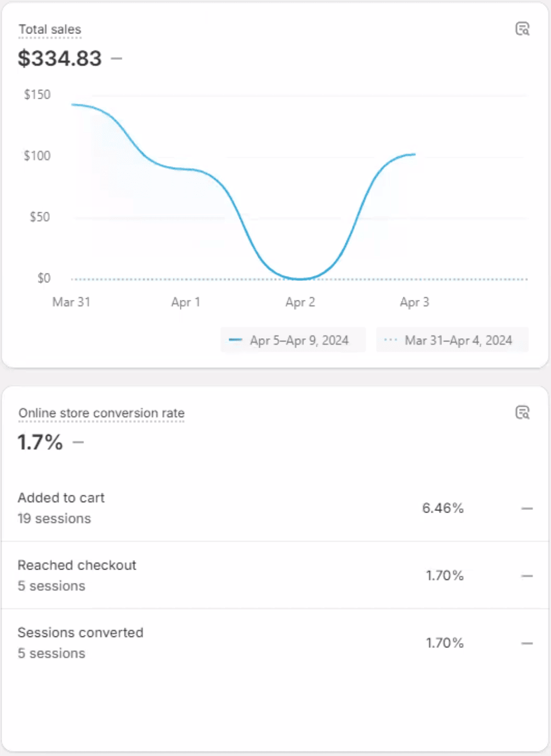This screenshot has height=756, width=551.
Task: Click the change dash in Added to cart row
Action: pos(527,509)
